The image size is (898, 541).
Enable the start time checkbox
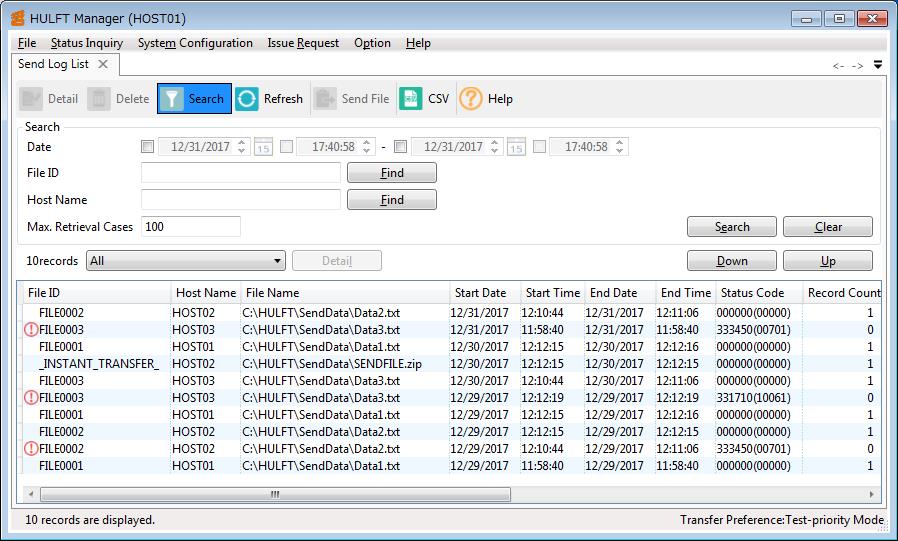point(286,147)
